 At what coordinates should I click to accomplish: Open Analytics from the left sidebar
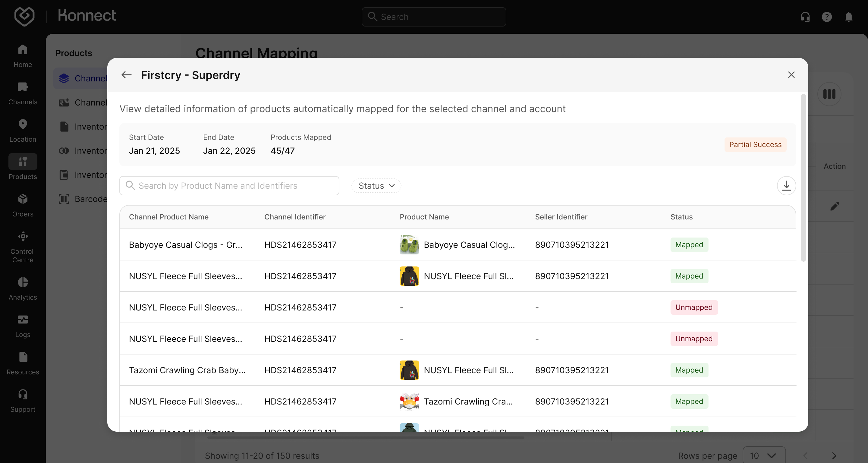click(x=23, y=288)
